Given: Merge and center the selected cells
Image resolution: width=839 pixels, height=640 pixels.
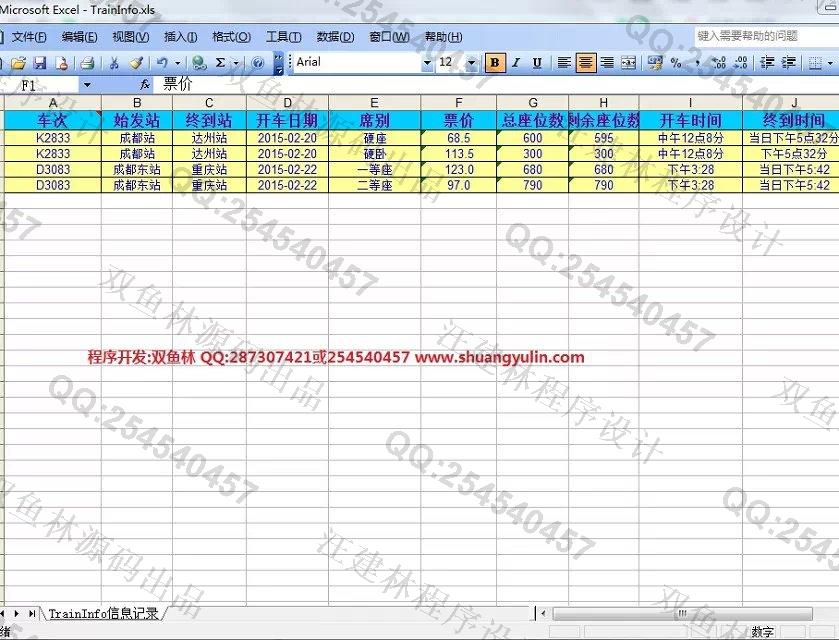Looking at the screenshot, I should tap(628, 63).
